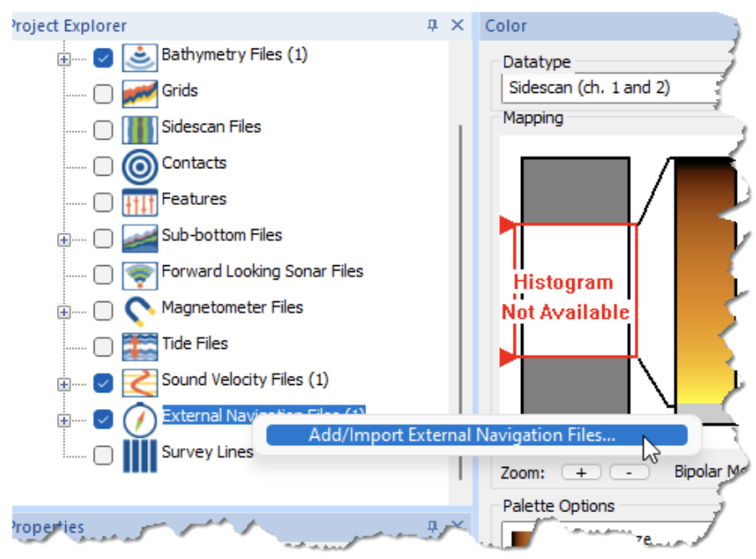Viewport: 756px width, 559px height.
Task: Click the Forward Looking Sonar Files icon
Action: coord(140,275)
